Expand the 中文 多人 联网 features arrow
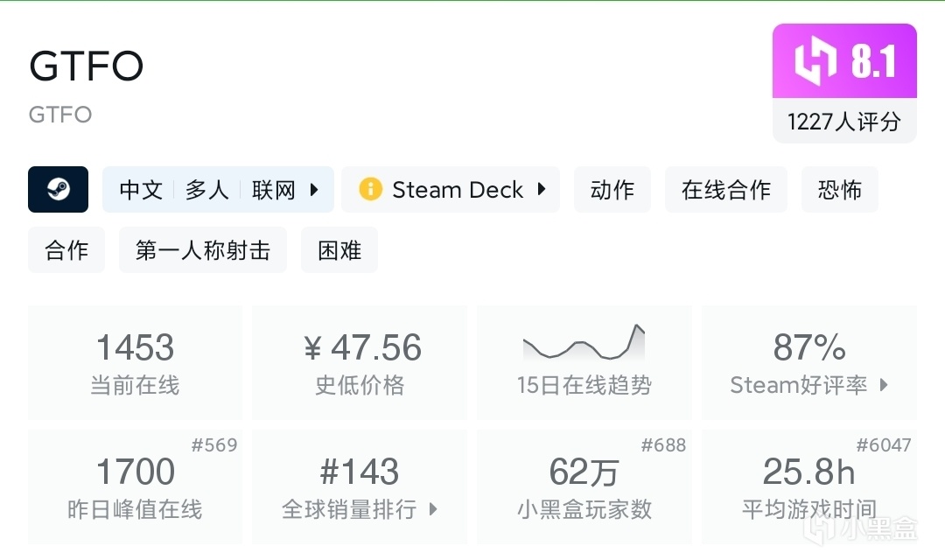This screenshot has width=945, height=560. tap(315, 190)
